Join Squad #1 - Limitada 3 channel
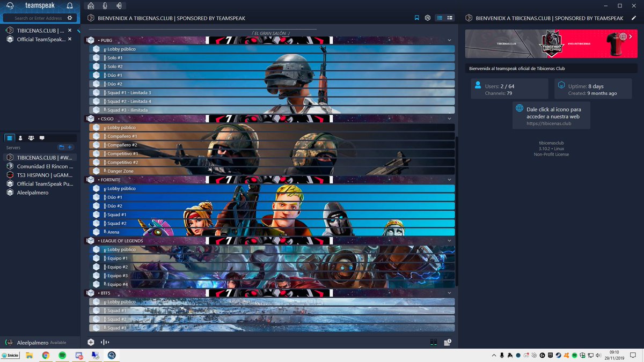 point(272,92)
